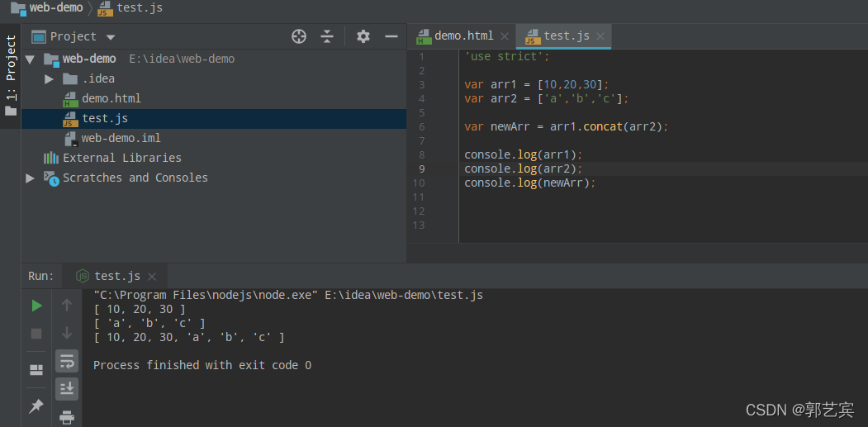The image size is (868, 427).
Task: Click the JS file icon on test.js editor tab
Action: click(x=533, y=36)
